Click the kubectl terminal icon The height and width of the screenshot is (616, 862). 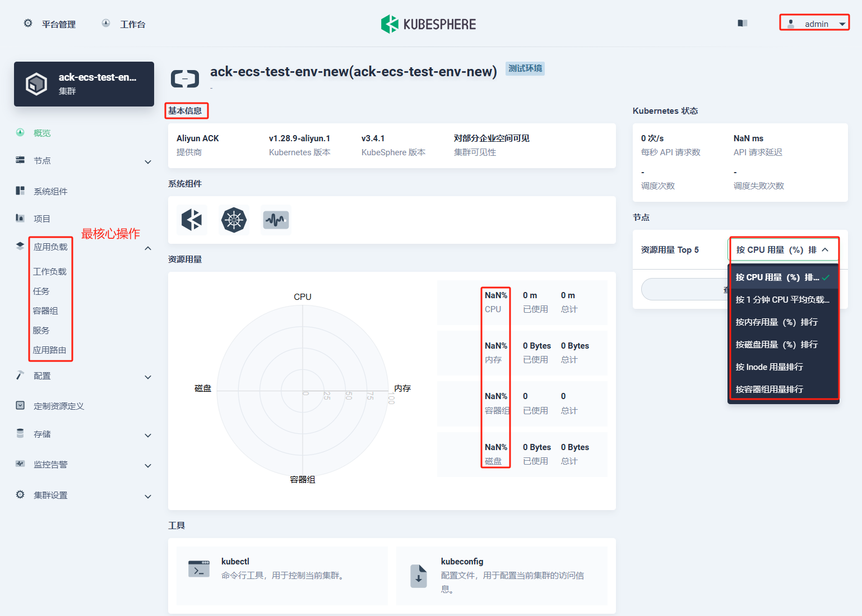[x=199, y=569]
